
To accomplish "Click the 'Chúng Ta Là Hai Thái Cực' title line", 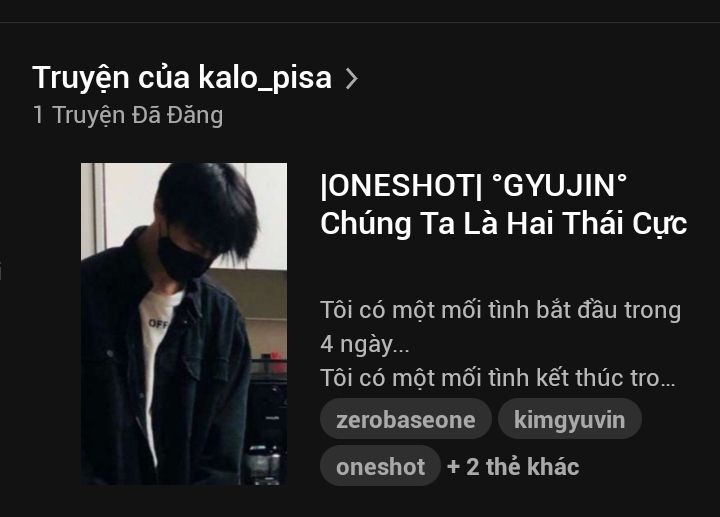I will coord(503,224).
